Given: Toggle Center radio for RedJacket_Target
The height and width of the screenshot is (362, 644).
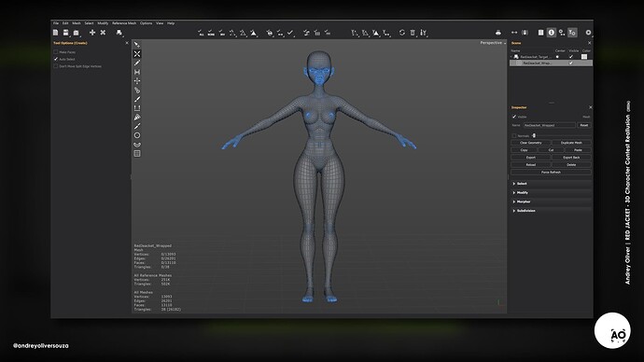Looking at the screenshot, I should [x=557, y=57].
